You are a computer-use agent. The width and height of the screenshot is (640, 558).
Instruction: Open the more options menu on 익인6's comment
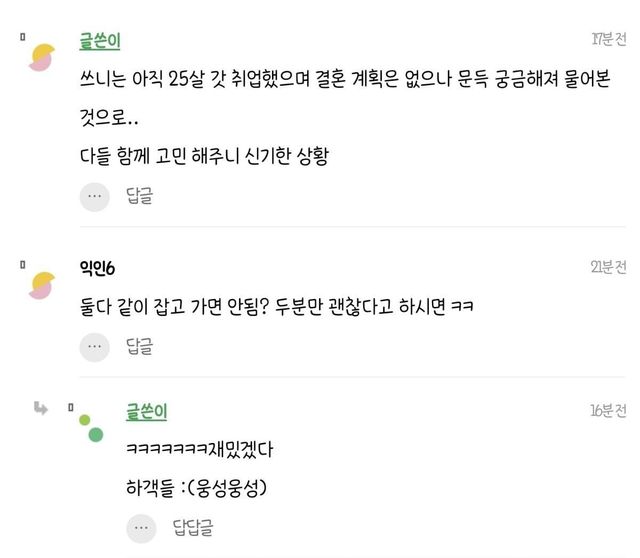coord(95,347)
